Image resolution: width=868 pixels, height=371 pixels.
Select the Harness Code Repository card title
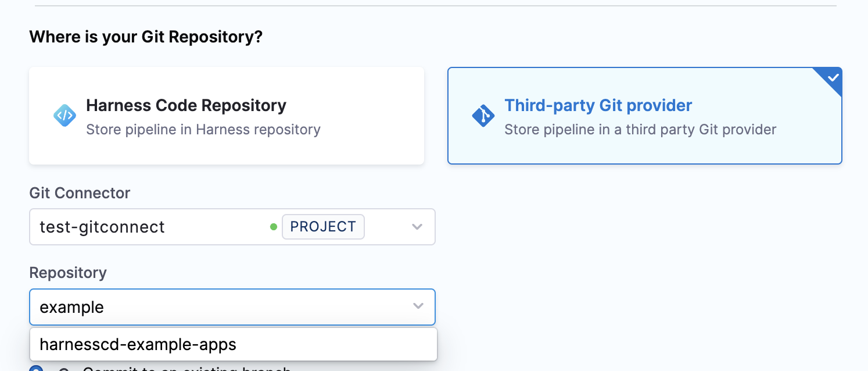(x=186, y=105)
